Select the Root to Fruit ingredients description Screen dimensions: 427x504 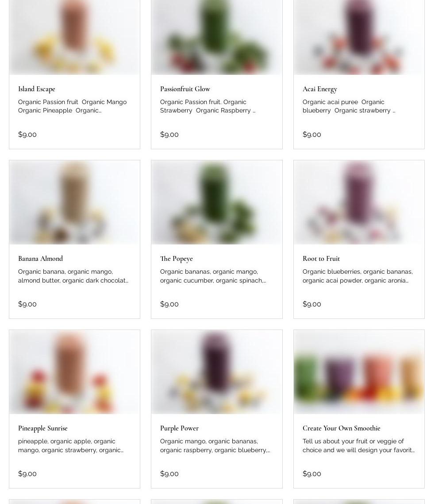coord(358,276)
